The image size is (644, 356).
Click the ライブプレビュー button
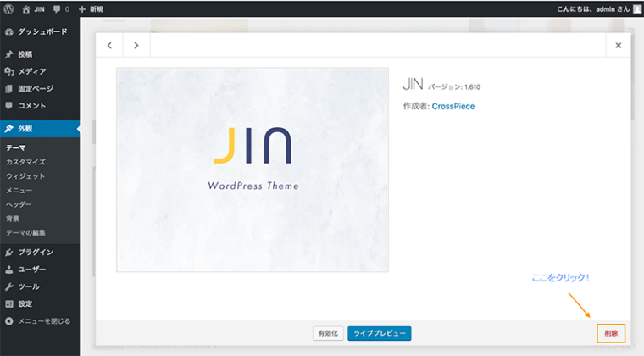pos(380,333)
